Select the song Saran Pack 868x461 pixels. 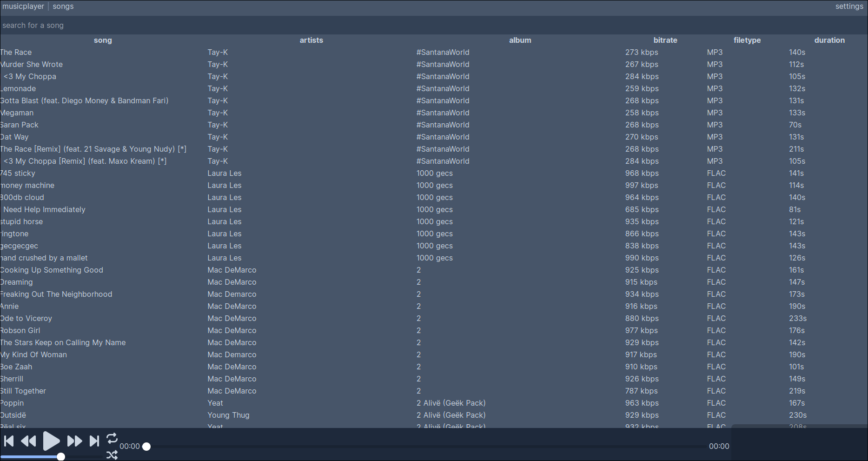[19, 125]
